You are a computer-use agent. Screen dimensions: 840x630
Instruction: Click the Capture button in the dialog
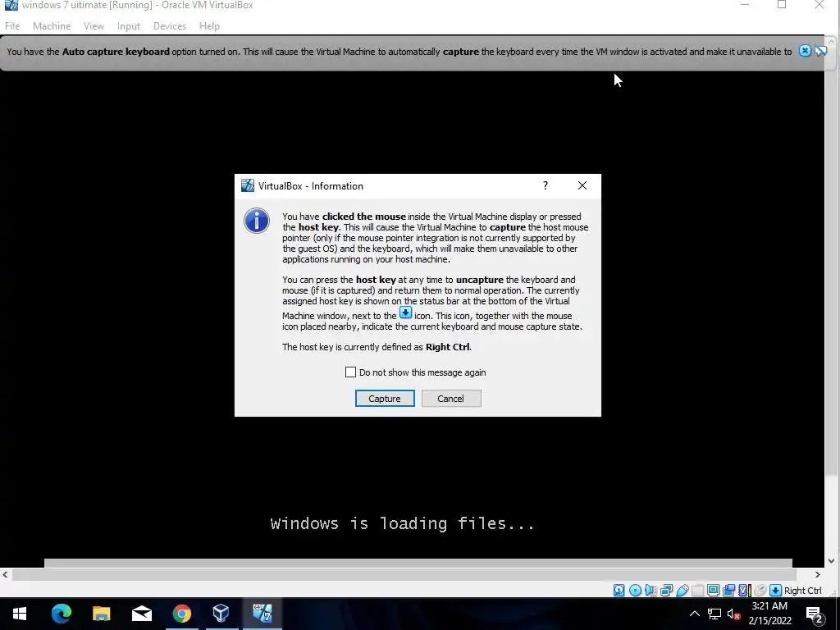(385, 398)
